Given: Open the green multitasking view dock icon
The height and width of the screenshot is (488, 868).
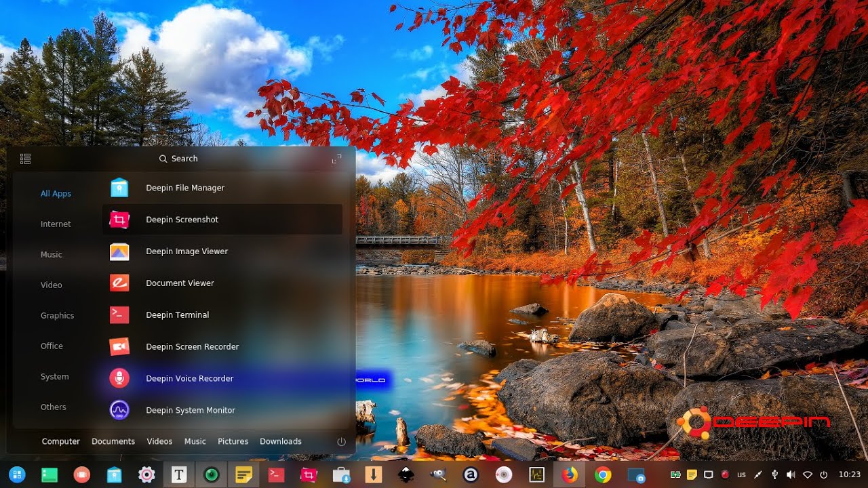Looking at the screenshot, I should click(49, 475).
